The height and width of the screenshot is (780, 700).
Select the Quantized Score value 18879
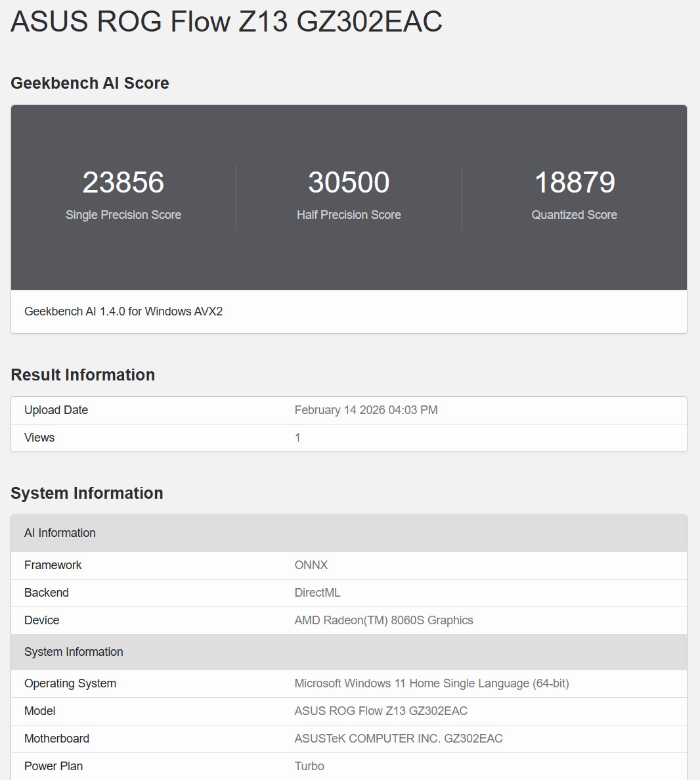(575, 183)
